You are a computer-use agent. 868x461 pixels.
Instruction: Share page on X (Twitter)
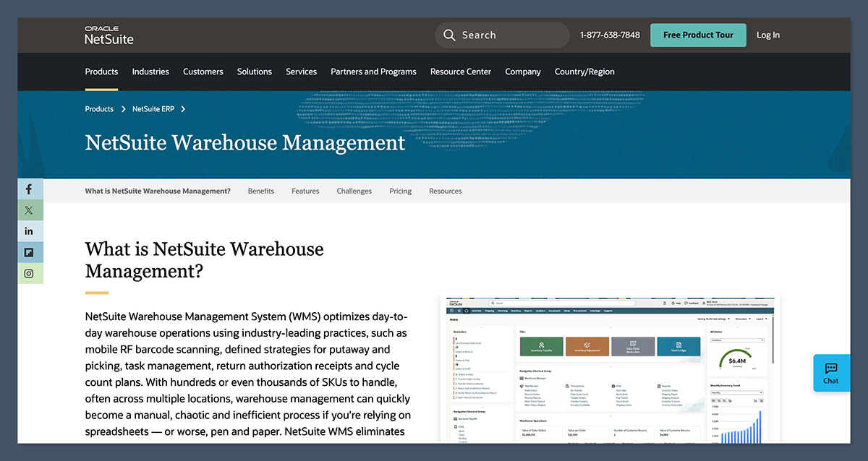pos(29,210)
